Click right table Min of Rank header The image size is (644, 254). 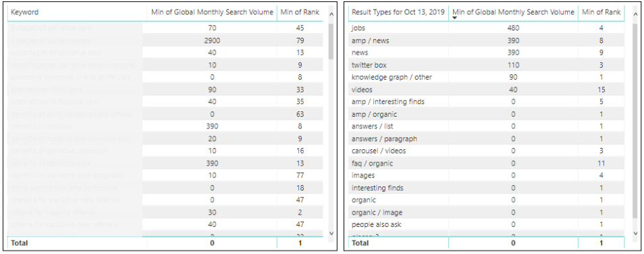pyautogui.click(x=601, y=12)
